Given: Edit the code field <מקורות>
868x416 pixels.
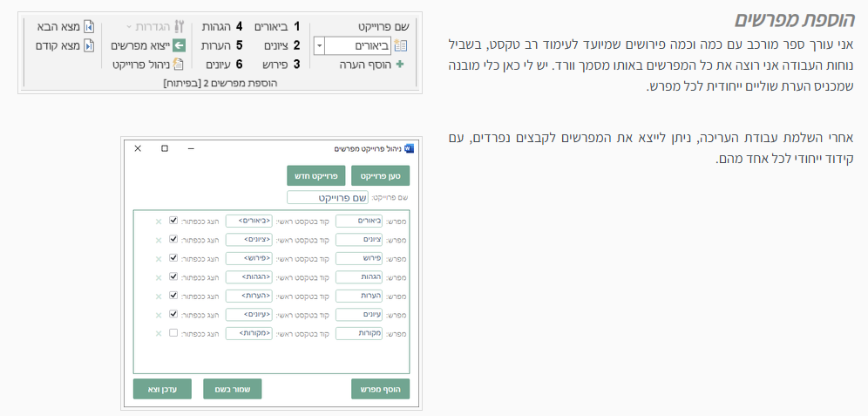Looking at the screenshot, I should point(249,333).
